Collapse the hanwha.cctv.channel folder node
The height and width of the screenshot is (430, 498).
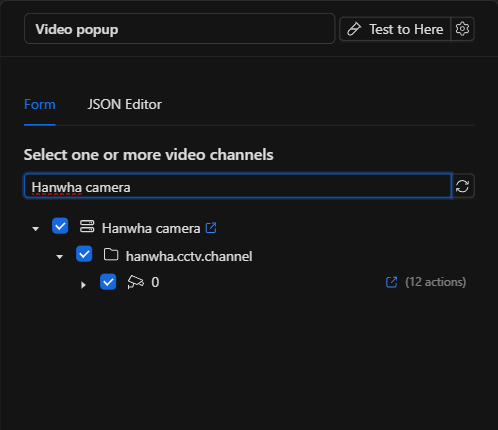60,257
